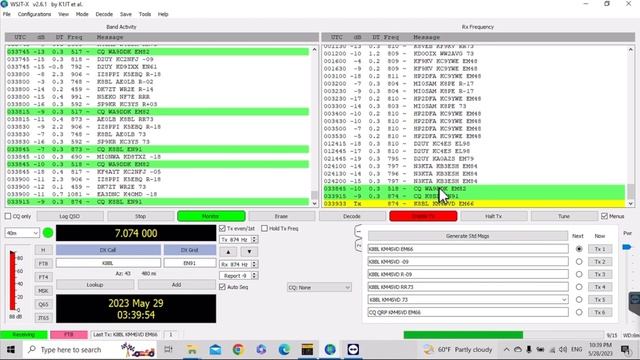Viewport: 640px width, 360px height.
Task: Adjust the Pwr slider handle
Action: pyautogui.click(x=627, y=247)
